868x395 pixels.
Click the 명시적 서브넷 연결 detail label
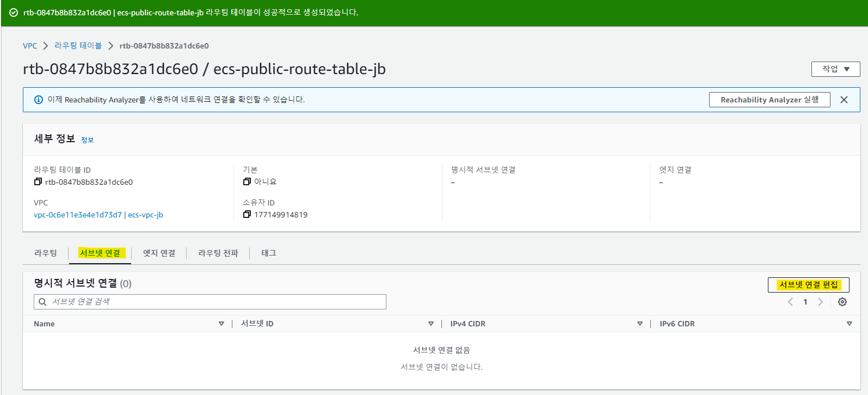coord(483,169)
